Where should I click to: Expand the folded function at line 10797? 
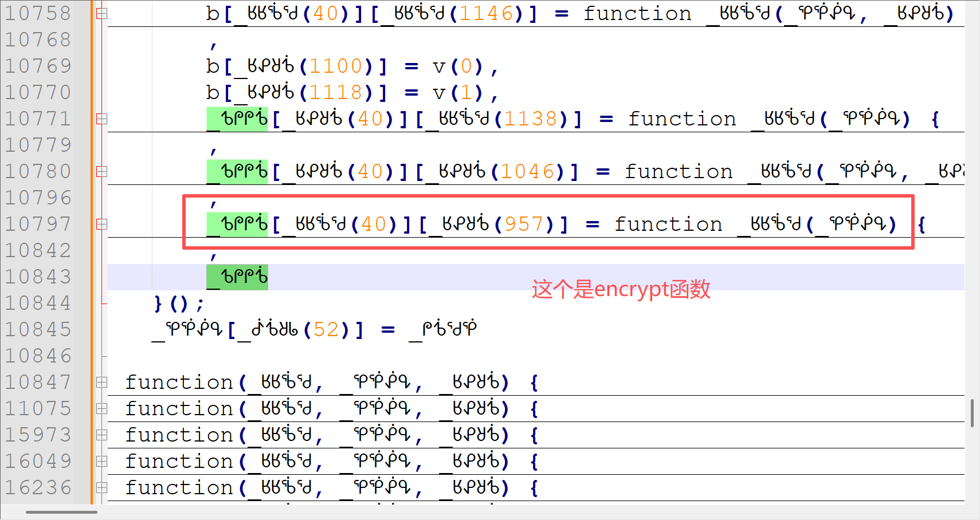(101, 224)
